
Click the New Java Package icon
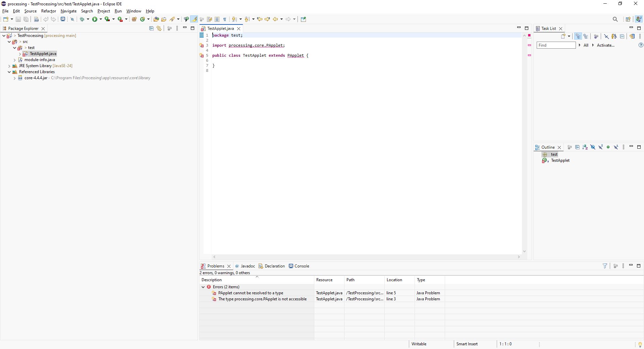134,19
